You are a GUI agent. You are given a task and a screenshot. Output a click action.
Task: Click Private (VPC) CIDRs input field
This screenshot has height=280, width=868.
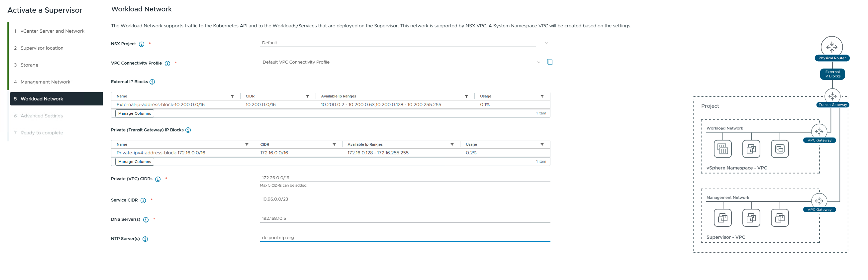click(405, 178)
